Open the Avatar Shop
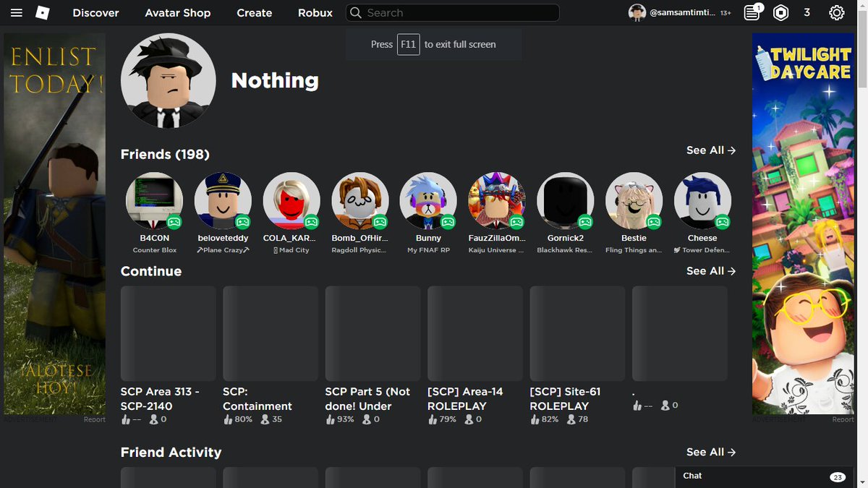 tap(177, 12)
